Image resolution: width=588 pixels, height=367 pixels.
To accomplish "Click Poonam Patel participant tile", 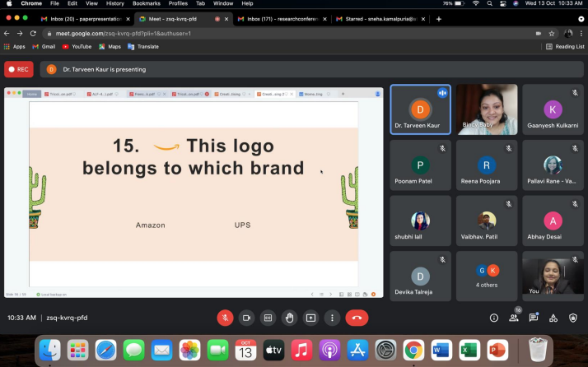I will pos(420,165).
